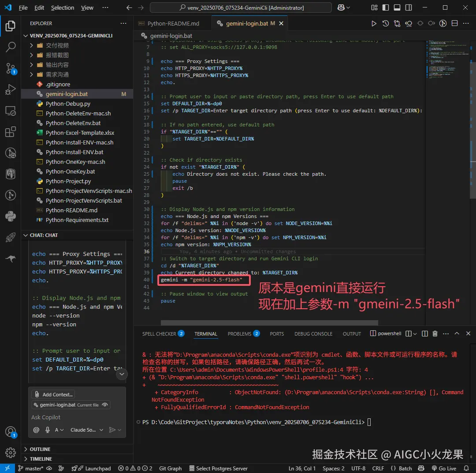Click the Ask Copilot input field
The width and height of the screenshot is (476, 473).
pos(77,417)
